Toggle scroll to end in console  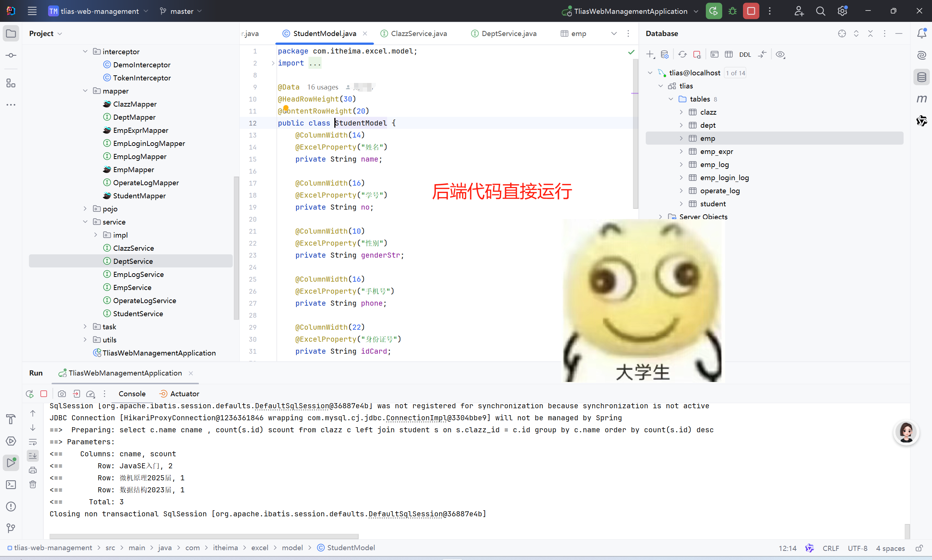pyautogui.click(x=33, y=456)
